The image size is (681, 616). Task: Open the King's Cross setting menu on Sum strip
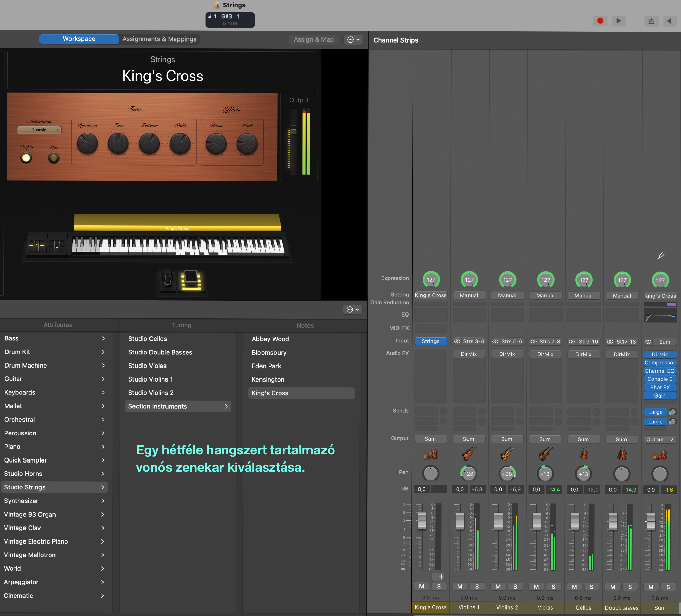(x=660, y=296)
